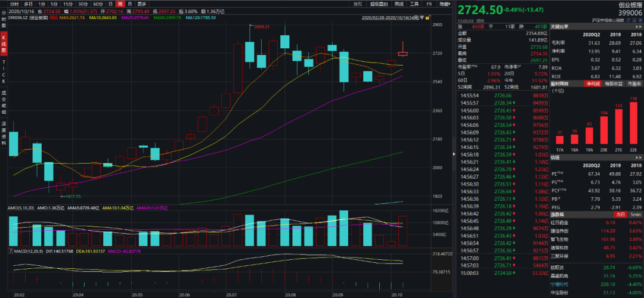This screenshot has height=298, width=644.
Task: Click the 画线 drawing button
Action: tap(399, 4)
